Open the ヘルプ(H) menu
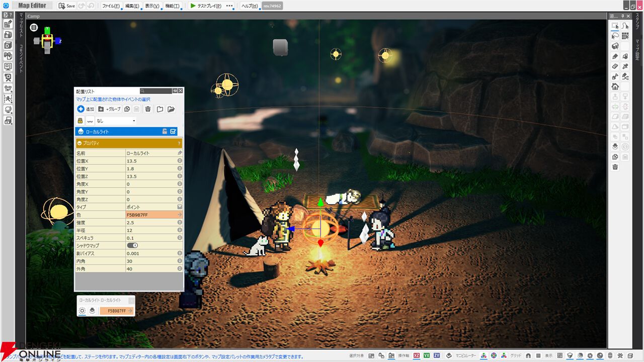This screenshot has height=362, width=644. [249, 6]
